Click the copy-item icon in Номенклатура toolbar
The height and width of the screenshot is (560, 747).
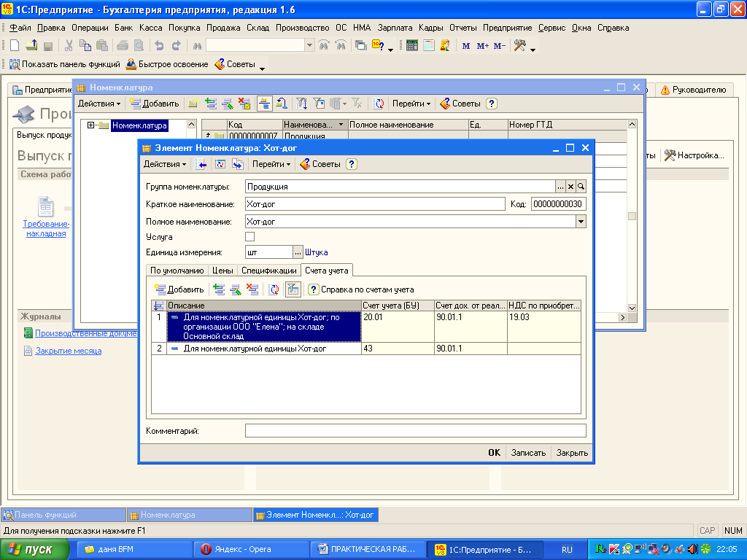211,104
